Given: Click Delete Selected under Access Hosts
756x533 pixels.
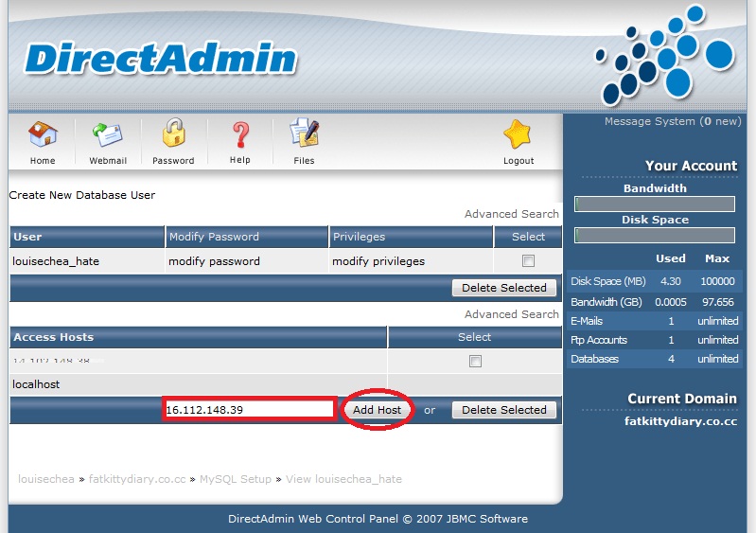Looking at the screenshot, I should (x=503, y=410).
